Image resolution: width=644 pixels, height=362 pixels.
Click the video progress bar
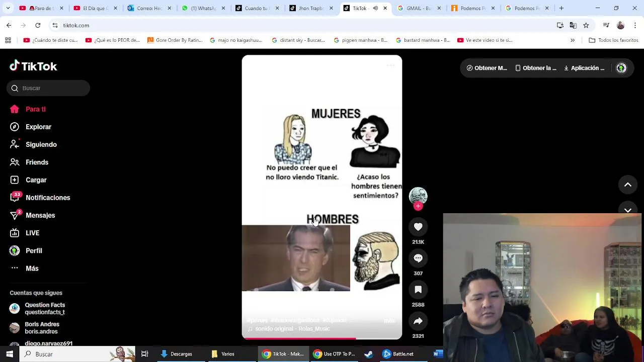coord(322,338)
